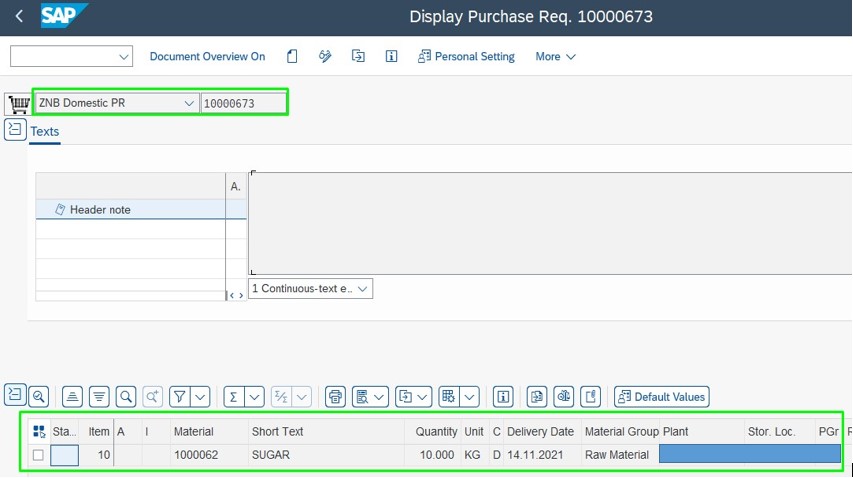Open the More menu

555,57
